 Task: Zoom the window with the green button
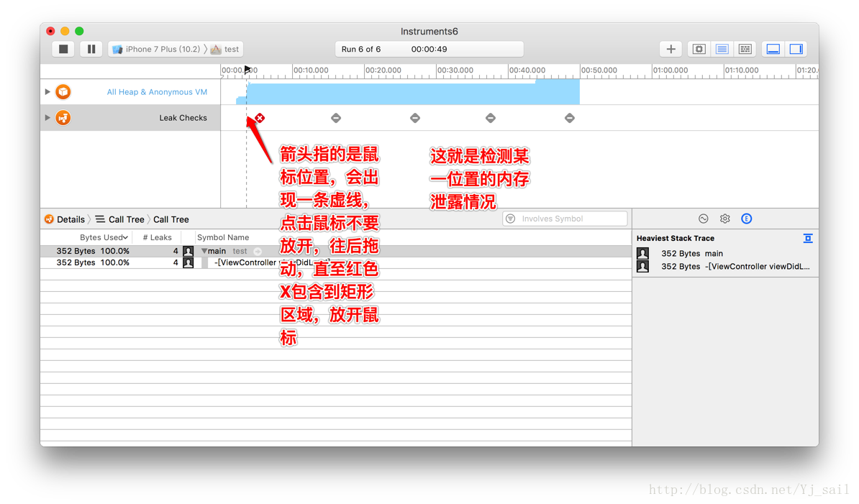coord(79,31)
